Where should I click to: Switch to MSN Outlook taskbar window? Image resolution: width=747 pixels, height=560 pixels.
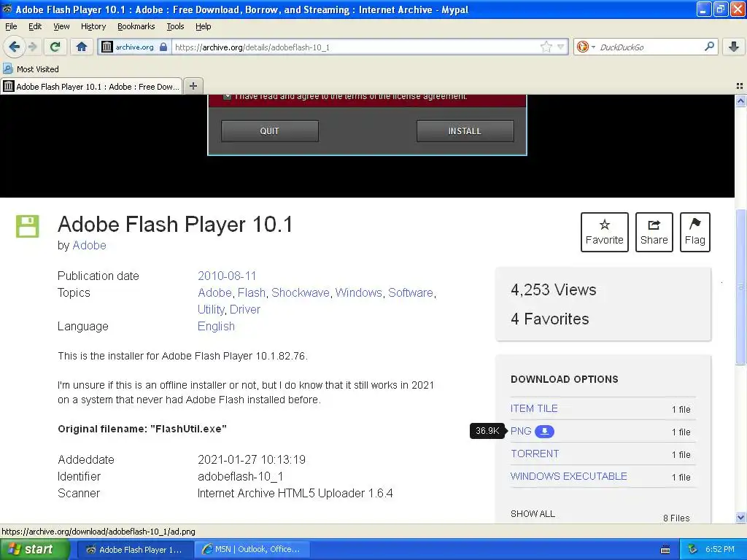tap(252, 550)
